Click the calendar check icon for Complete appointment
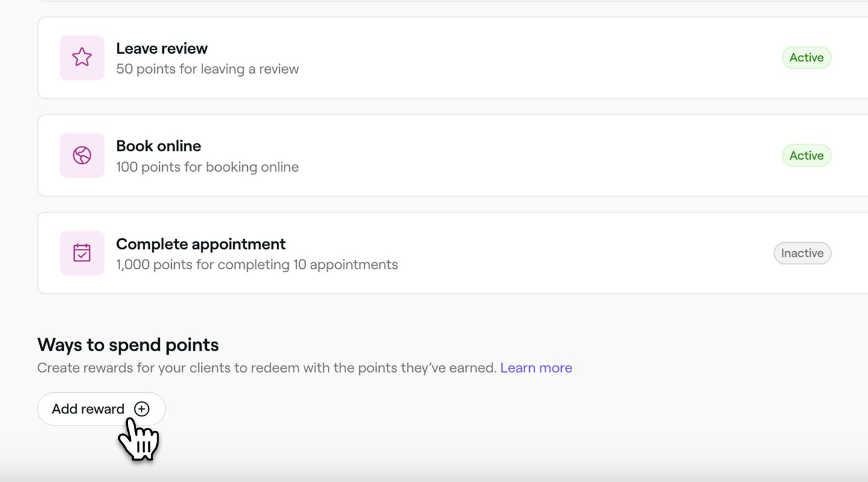Screen dimensions: 868x482 click(x=82, y=253)
